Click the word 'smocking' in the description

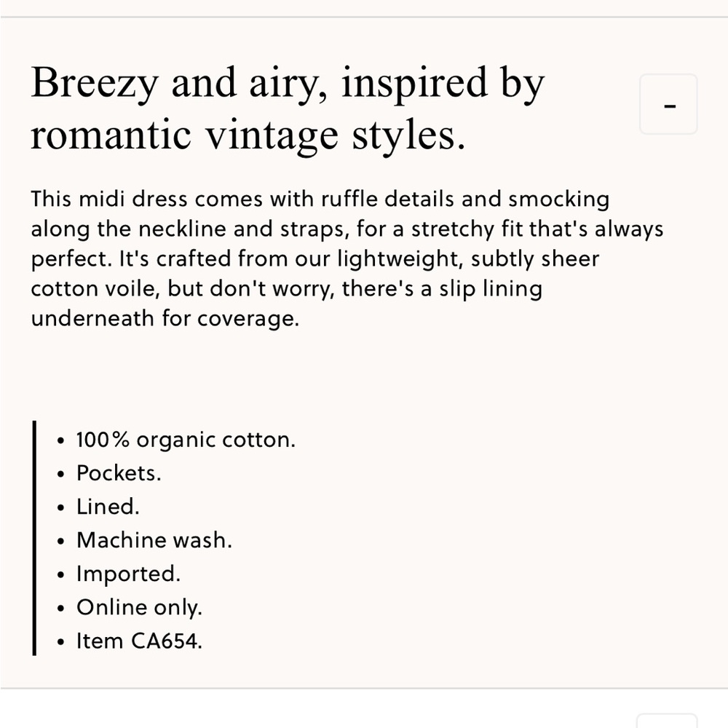pos(558,199)
